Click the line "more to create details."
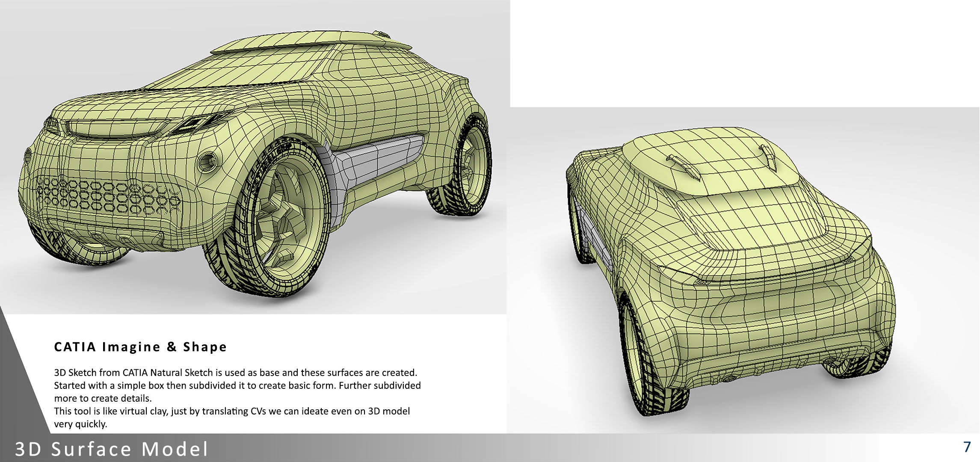980x462 pixels. pyautogui.click(x=103, y=398)
